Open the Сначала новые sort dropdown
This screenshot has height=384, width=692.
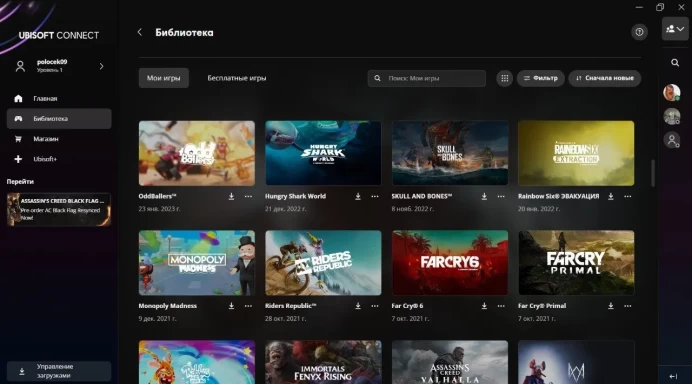[x=605, y=78]
